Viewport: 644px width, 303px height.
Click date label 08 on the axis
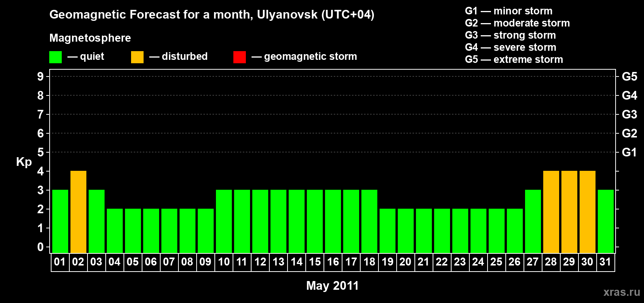(x=187, y=262)
